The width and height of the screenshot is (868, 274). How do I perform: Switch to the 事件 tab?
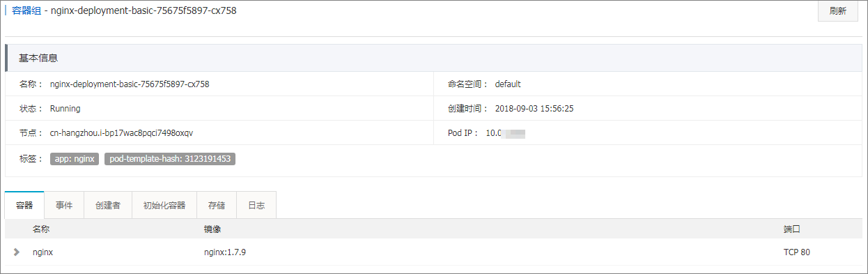64,206
